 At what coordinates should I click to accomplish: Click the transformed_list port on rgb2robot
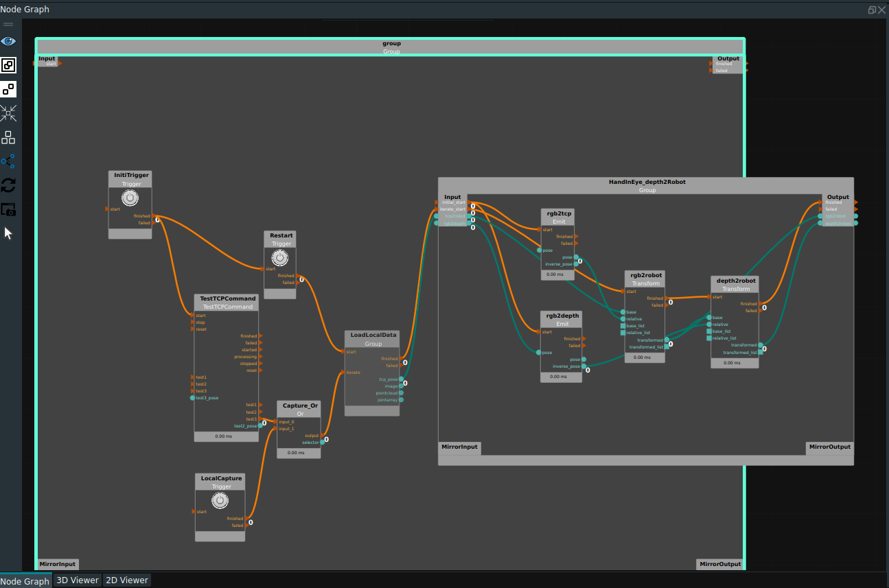coord(667,347)
